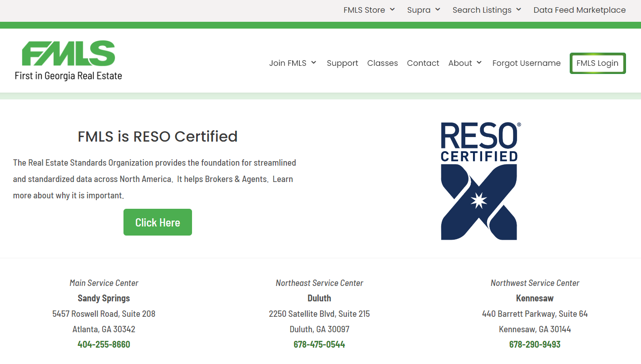This screenshot has width=641, height=364.
Task: Click the FMLS Login button
Action: (597, 63)
